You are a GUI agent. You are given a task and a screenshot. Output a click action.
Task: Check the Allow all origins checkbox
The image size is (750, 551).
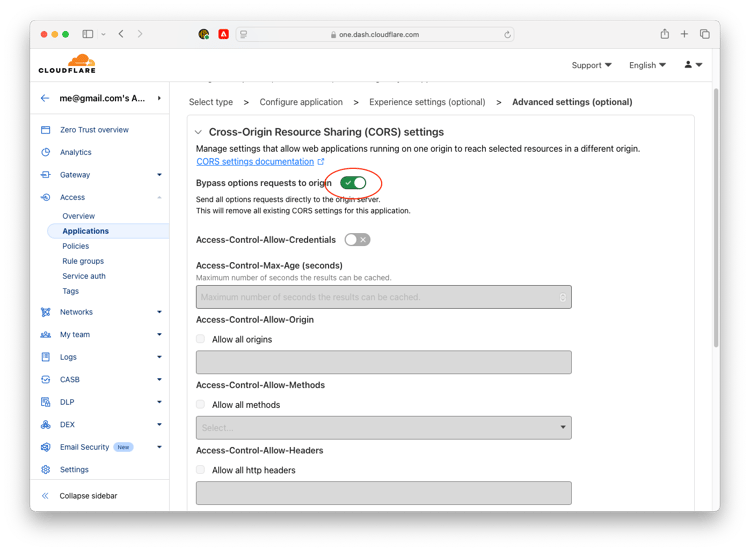tap(200, 339)
